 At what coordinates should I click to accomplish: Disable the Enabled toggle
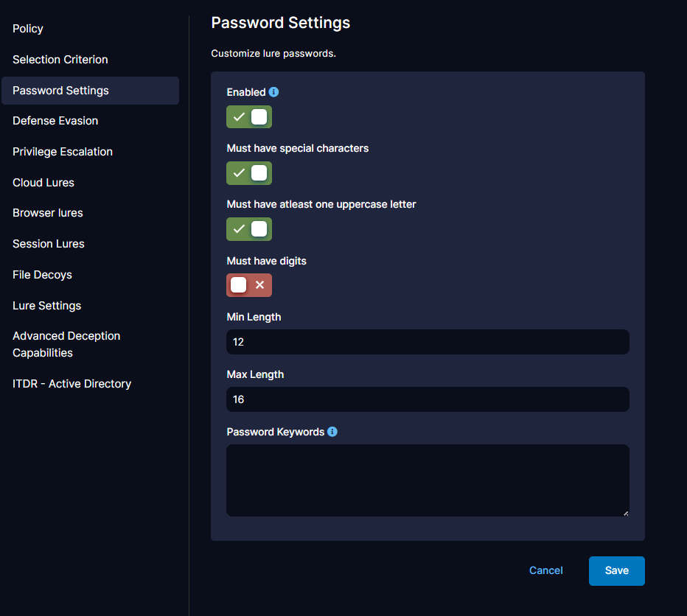tap(248, 116)
